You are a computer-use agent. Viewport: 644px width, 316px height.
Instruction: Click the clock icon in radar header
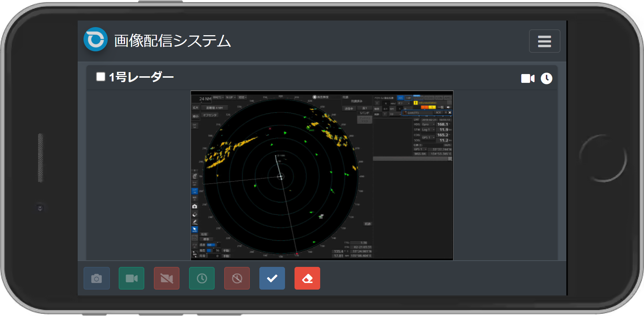[546, 78]
